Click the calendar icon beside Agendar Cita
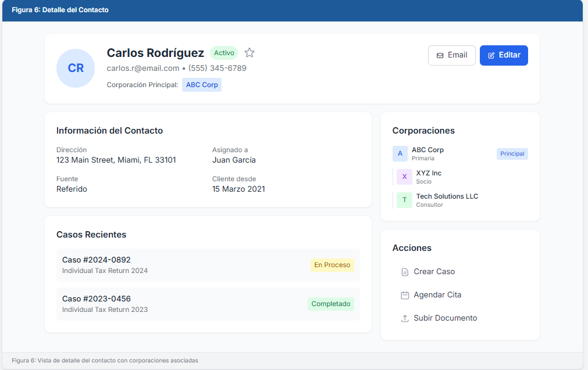 pos(405,295)
